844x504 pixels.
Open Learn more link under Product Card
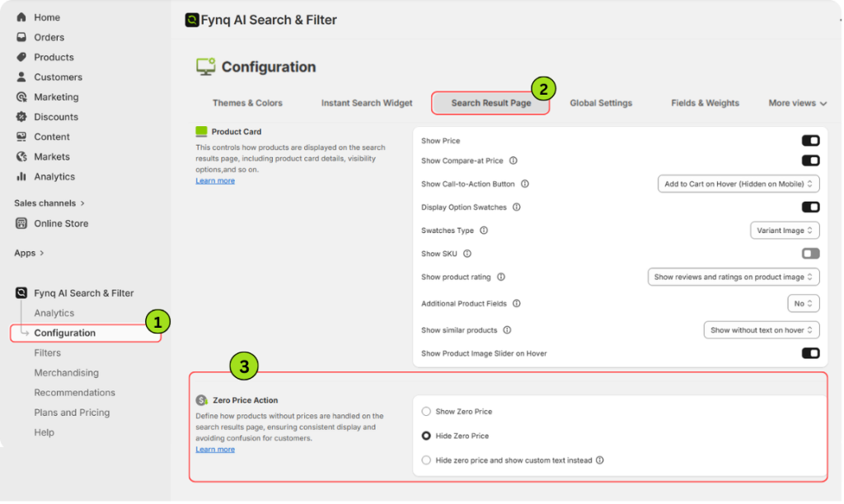tap(215, 180)
